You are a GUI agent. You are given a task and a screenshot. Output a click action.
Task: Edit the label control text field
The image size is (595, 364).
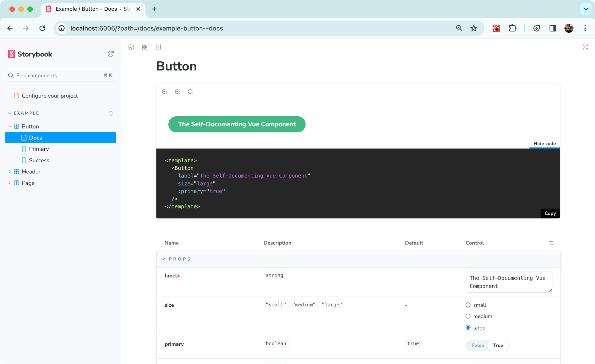[508, 282]
